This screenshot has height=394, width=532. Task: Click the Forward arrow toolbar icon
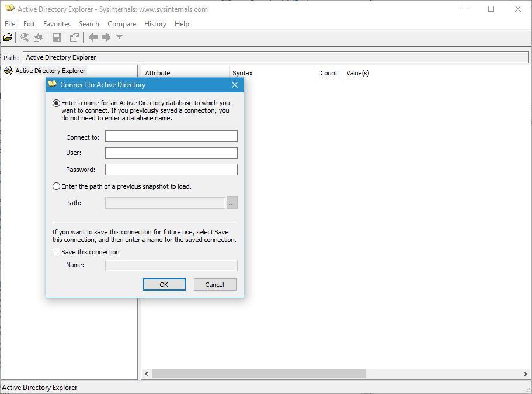click(x=106, y=37)
